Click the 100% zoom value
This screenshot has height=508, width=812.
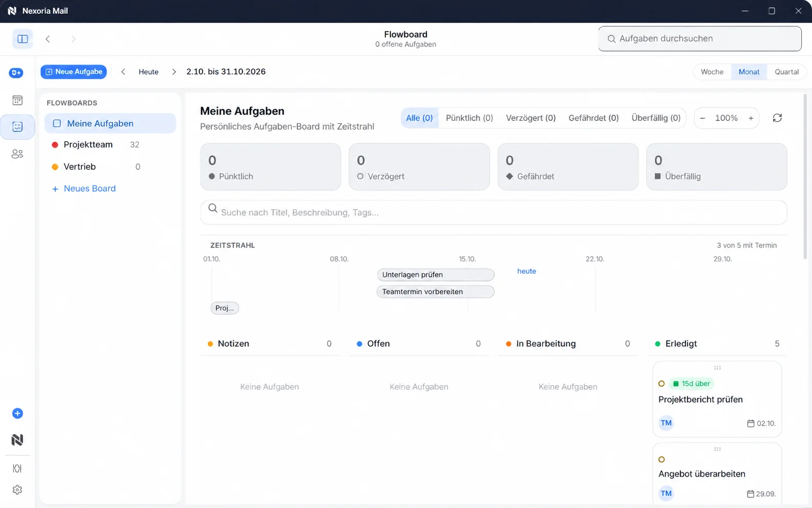click(x=726, y=118)
